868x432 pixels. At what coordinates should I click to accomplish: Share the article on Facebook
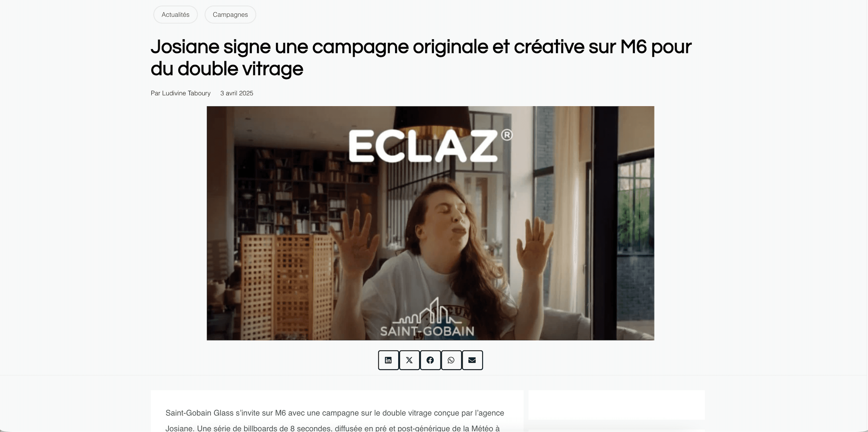(430, 360)
